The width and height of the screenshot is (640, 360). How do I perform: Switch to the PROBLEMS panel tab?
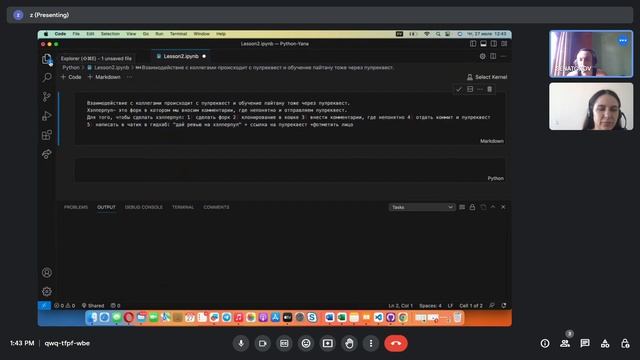click(76, 207)
